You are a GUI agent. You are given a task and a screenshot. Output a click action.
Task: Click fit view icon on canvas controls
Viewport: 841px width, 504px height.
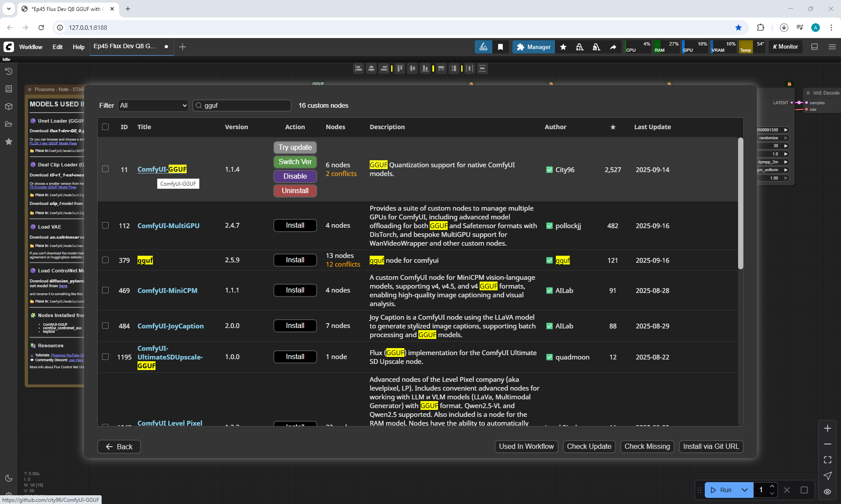827,460
